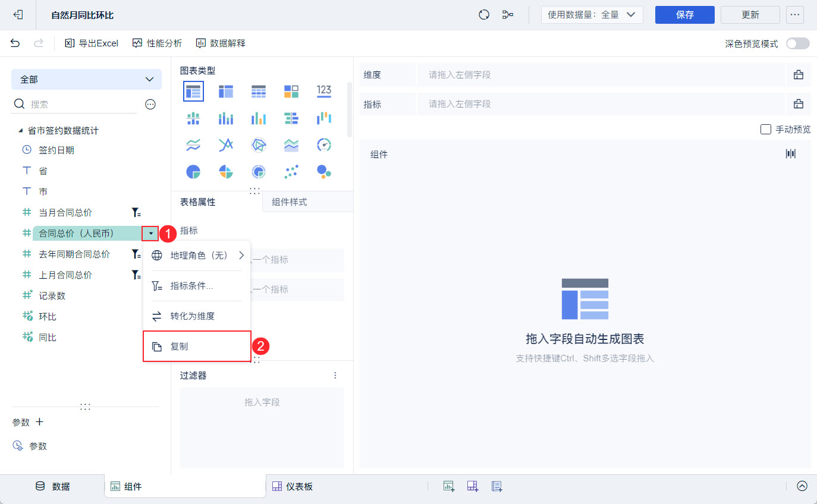The image size is (817, 504).
Task: Pick the radar chart type
Action: pos(259,145)
